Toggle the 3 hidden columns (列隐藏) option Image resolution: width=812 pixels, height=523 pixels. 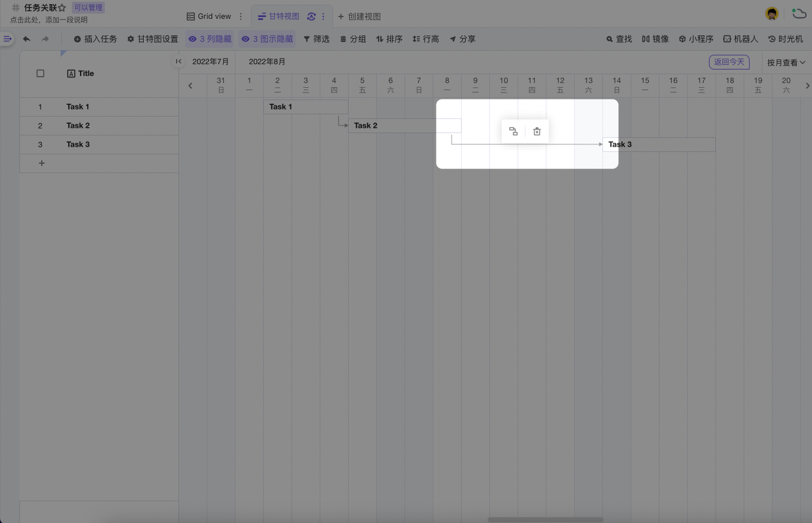210,39
